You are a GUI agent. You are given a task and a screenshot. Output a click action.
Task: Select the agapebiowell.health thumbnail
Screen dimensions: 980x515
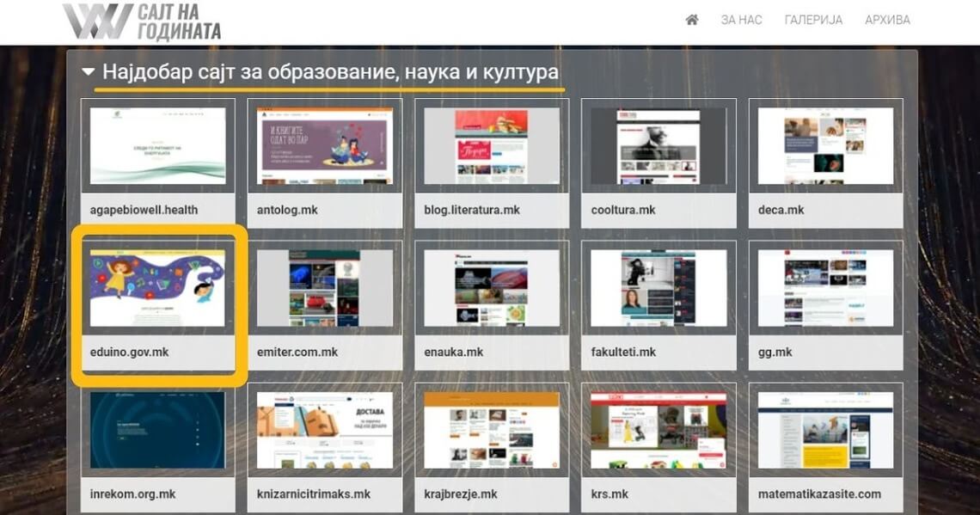(158, 145)
